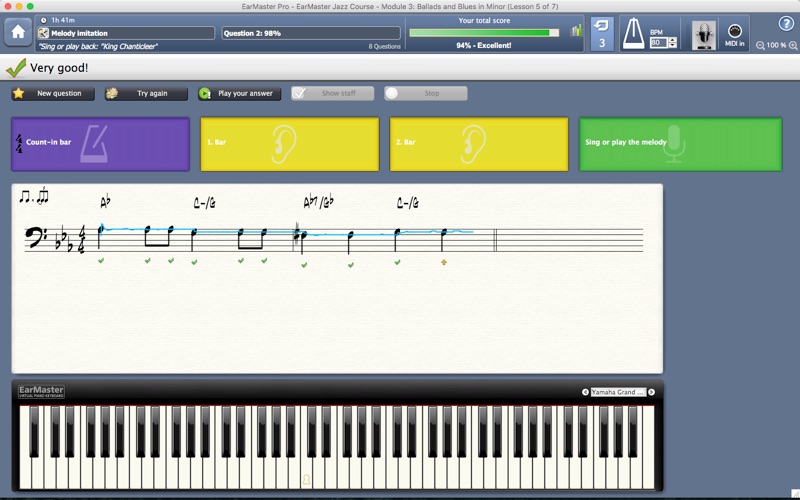The image size is (800, 500).
Task: Toggle the Show staff checkbox
Action: (x=333, y=93)
